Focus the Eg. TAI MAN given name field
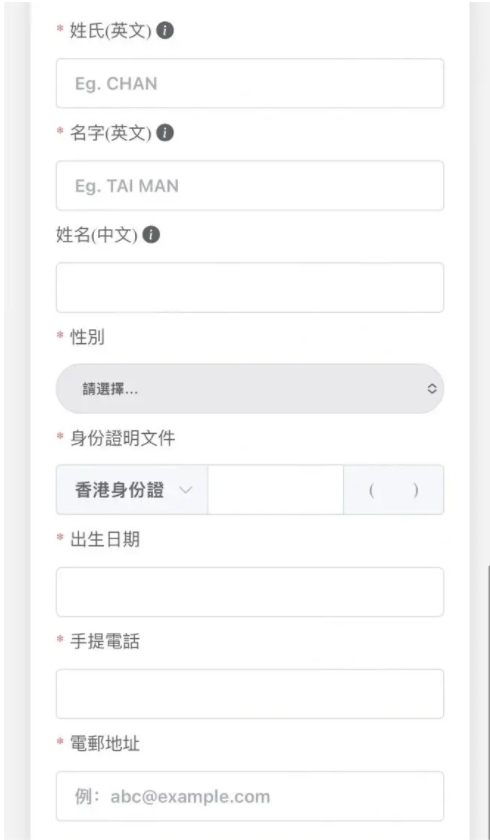Screen dimensions: 490x840 pos(250,185)
